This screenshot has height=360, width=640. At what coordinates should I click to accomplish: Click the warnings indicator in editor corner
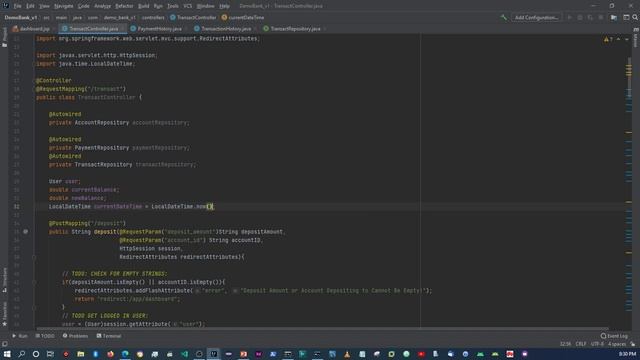point(608,39)
